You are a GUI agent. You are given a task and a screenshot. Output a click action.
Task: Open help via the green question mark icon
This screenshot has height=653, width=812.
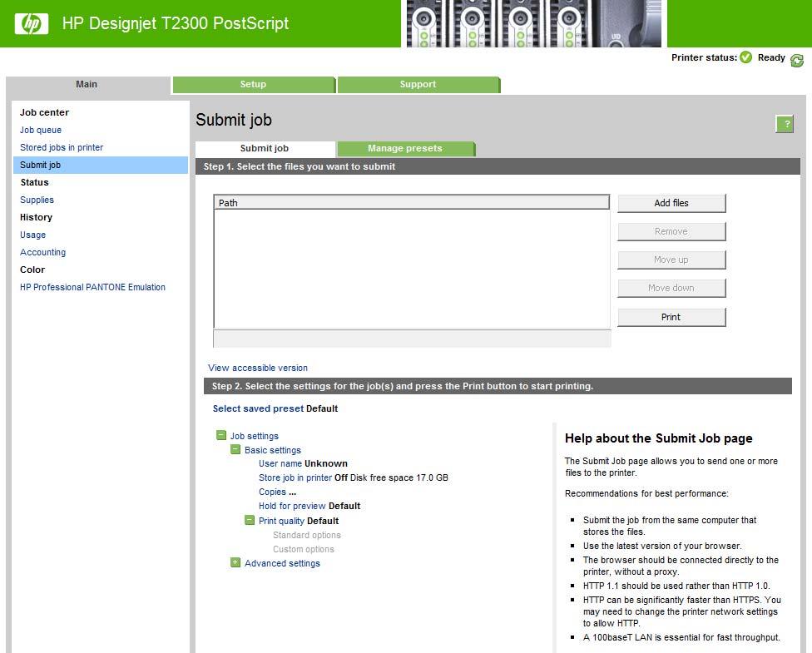coord(785,124)
